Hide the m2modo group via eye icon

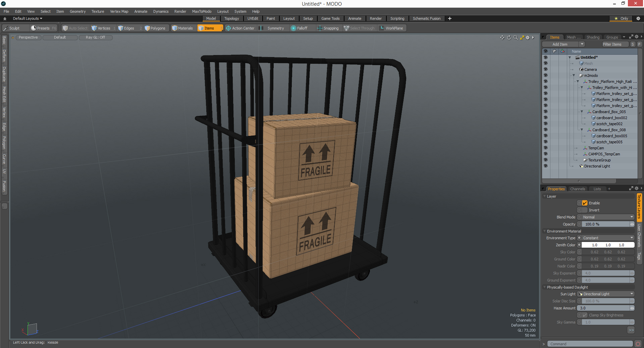545,76
